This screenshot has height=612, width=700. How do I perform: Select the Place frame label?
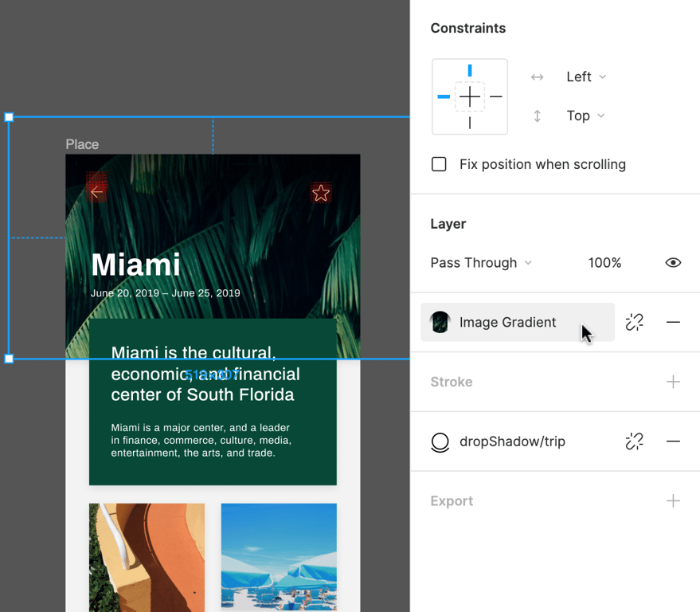click(x=82, y=144)
